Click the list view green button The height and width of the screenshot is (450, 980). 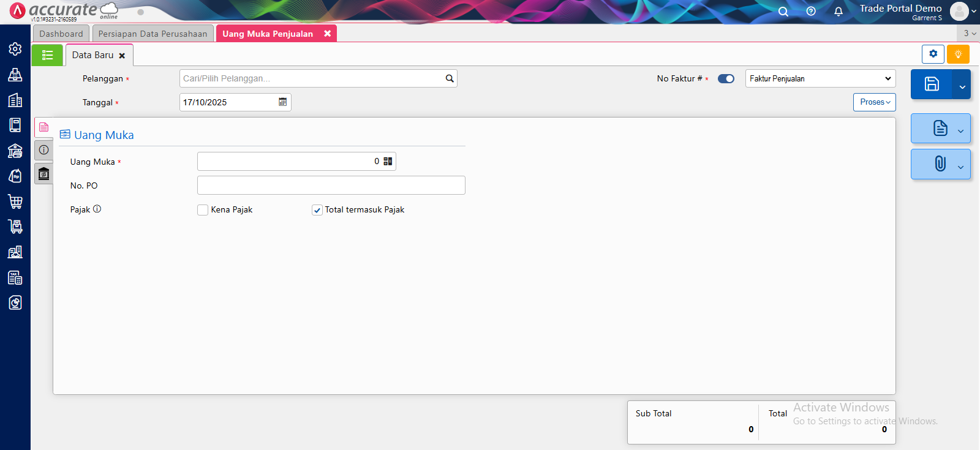point(47,55)
